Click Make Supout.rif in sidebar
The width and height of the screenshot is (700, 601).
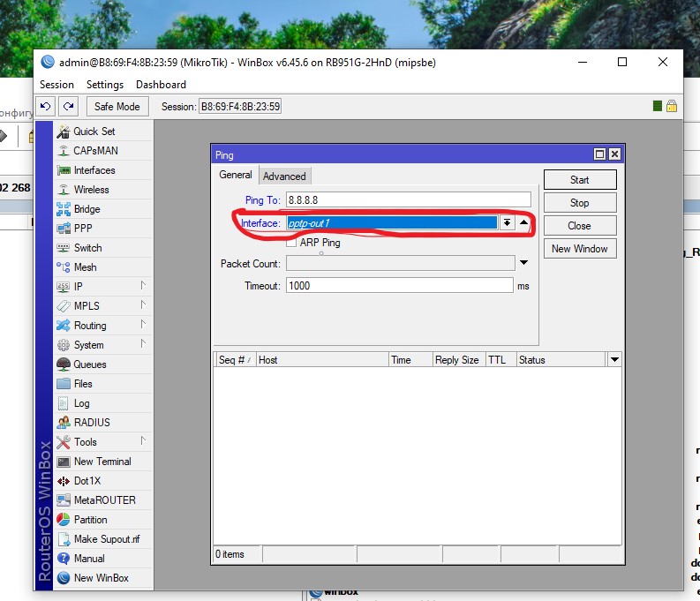[103, 539]
